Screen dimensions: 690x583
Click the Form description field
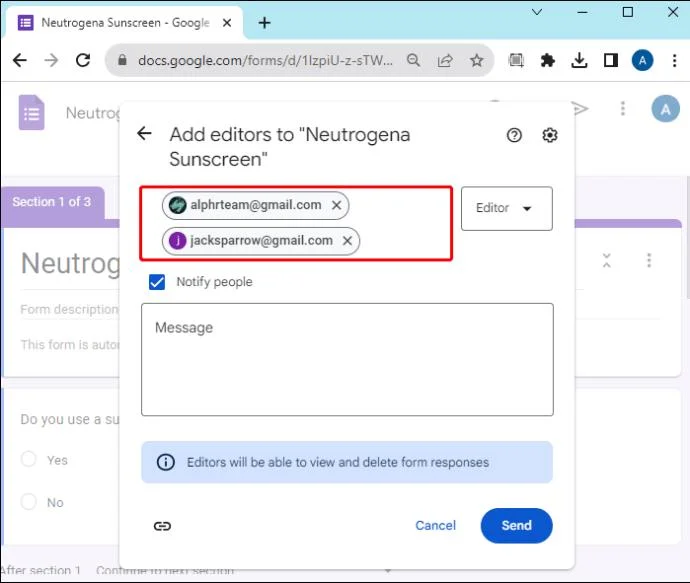[x=70, y=309]
